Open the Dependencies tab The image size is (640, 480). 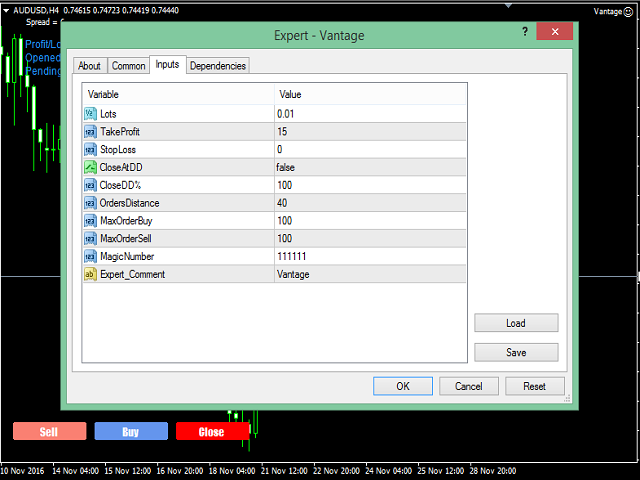(x=218, y=66)
